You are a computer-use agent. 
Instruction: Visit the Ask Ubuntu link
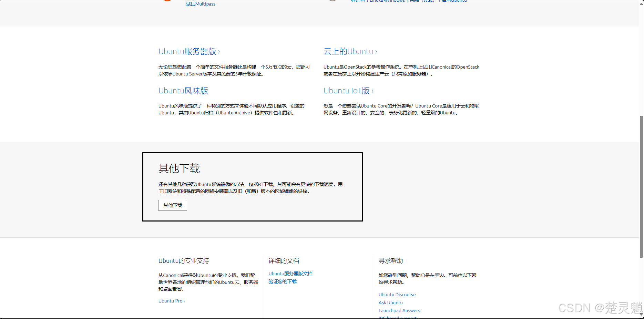(390, 302)
